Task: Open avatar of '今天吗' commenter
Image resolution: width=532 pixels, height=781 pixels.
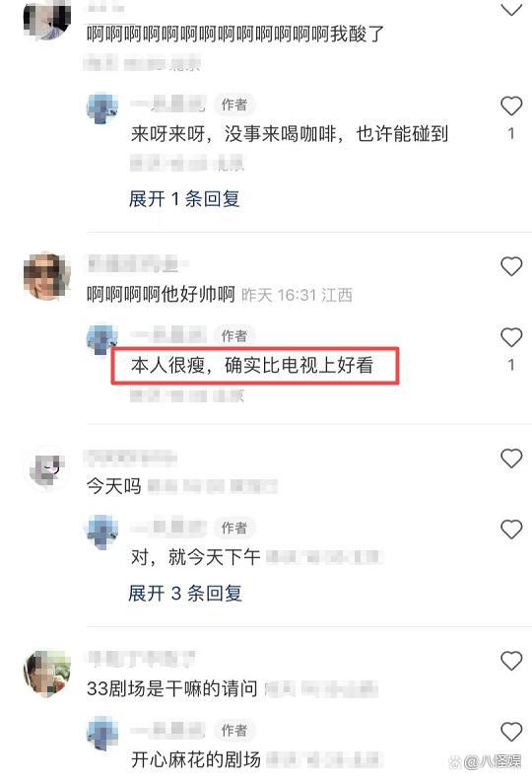Action: [47, 469]
